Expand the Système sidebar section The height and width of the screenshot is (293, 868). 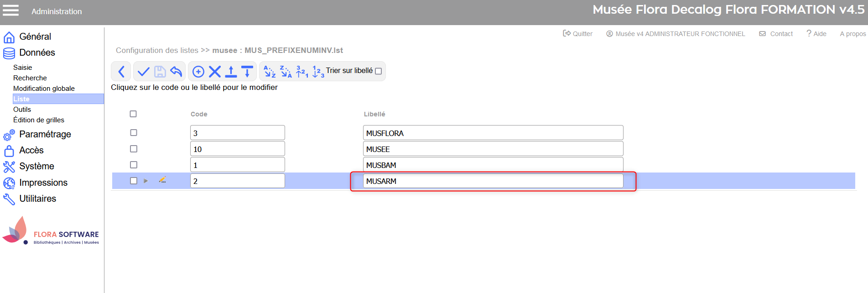click(x=36, y=166)
